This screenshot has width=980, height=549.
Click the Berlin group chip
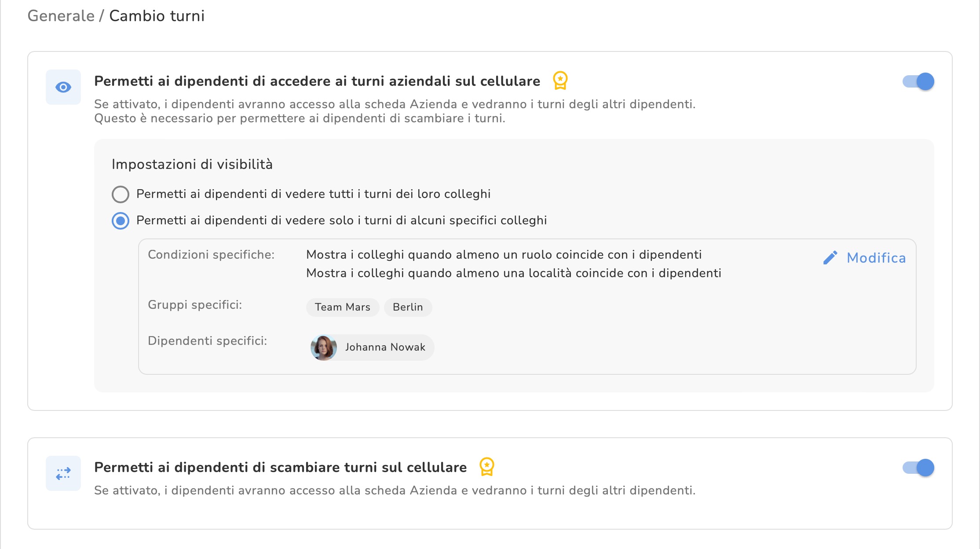point(408,307)
